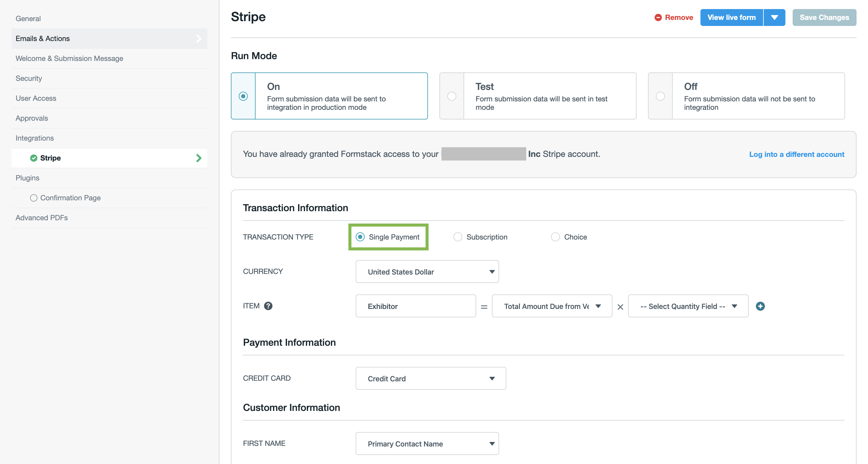Open the Credit Card field dropdown

tap(430, 378)
